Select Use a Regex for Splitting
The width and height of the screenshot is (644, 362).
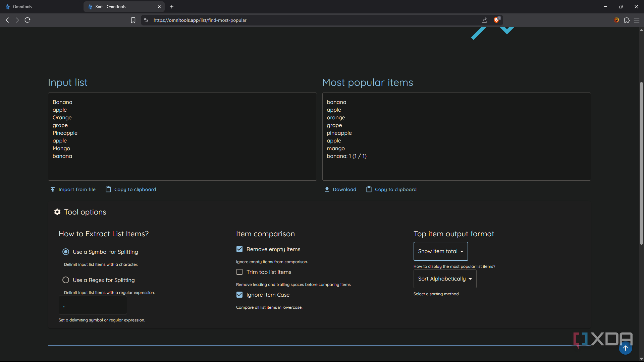(66, 280)
